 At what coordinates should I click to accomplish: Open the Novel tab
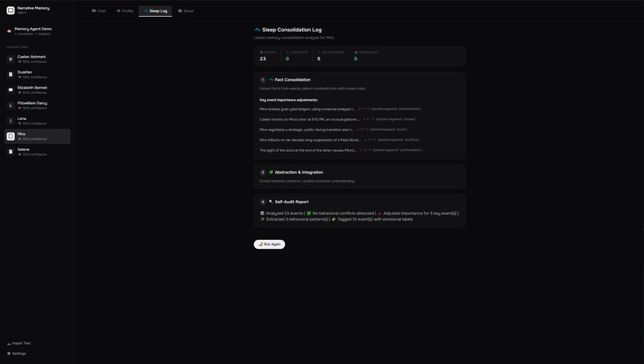tap(185, 10)
